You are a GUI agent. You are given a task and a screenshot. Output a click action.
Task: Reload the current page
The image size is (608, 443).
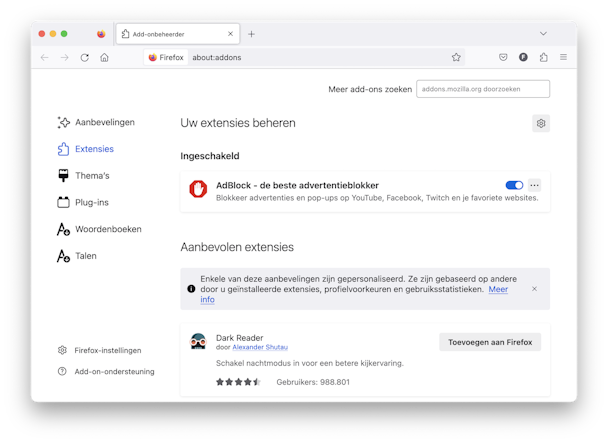click(85, 57)
